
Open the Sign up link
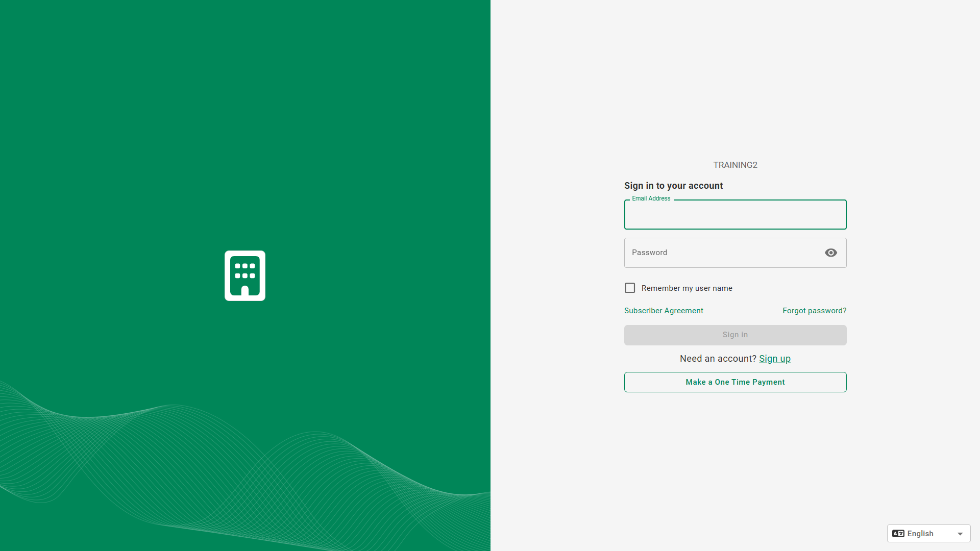click(774, 359)
